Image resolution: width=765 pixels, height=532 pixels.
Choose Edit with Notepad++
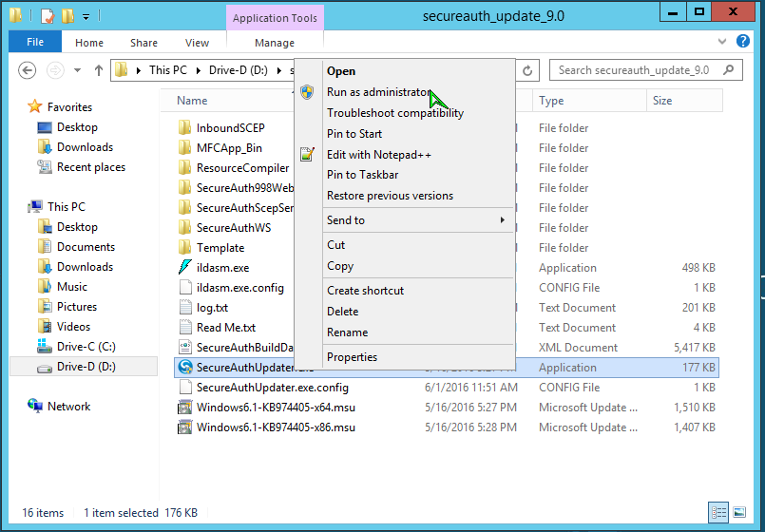[x=405, y=155]
